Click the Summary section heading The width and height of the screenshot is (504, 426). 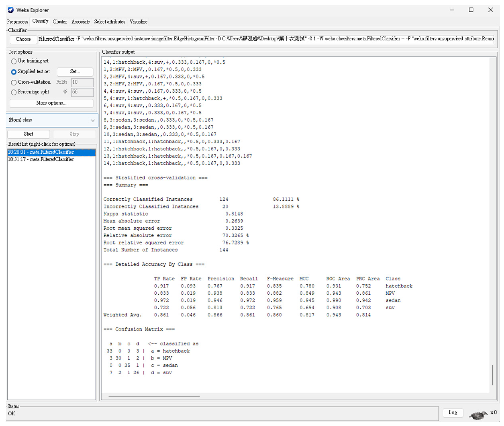pos(125,185)
